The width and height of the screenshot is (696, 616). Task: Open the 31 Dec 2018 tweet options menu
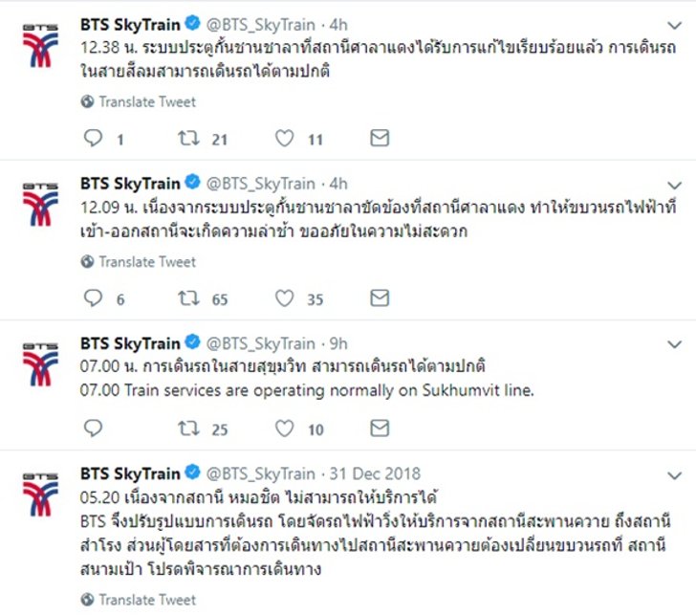pos(675,475)
